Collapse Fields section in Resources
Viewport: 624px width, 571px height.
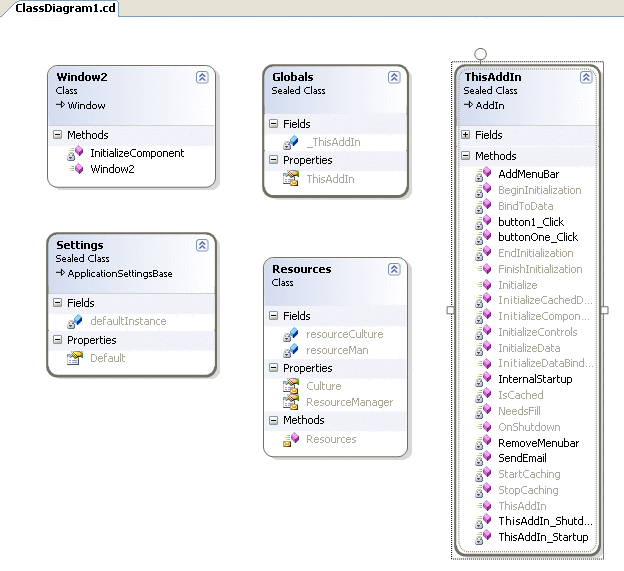point(273,316)
